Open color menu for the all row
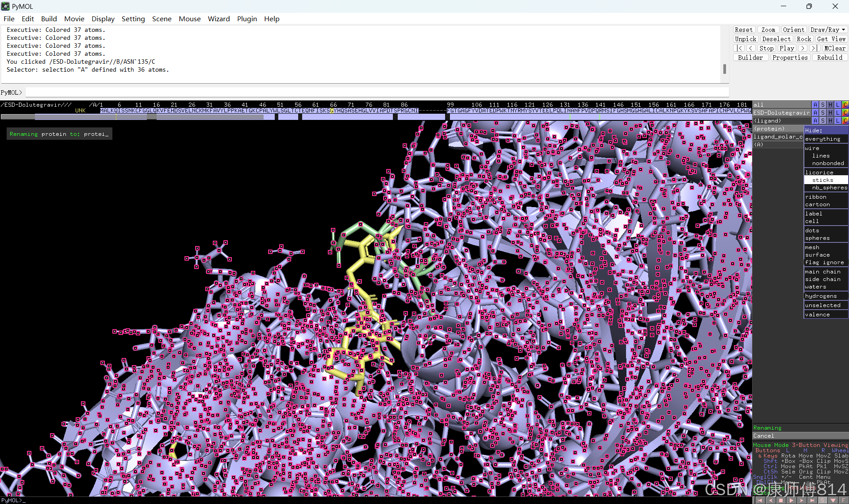 (845, 105)
